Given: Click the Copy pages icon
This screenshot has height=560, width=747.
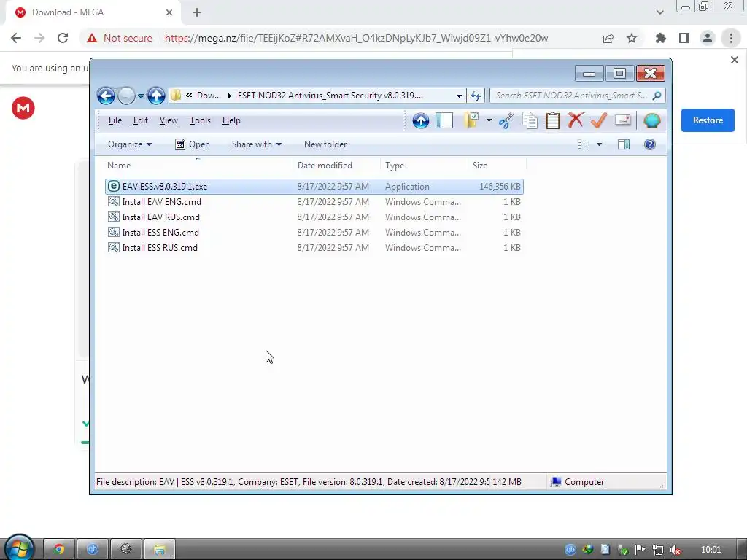Looking at the screenshot, I should pos(530,120).
